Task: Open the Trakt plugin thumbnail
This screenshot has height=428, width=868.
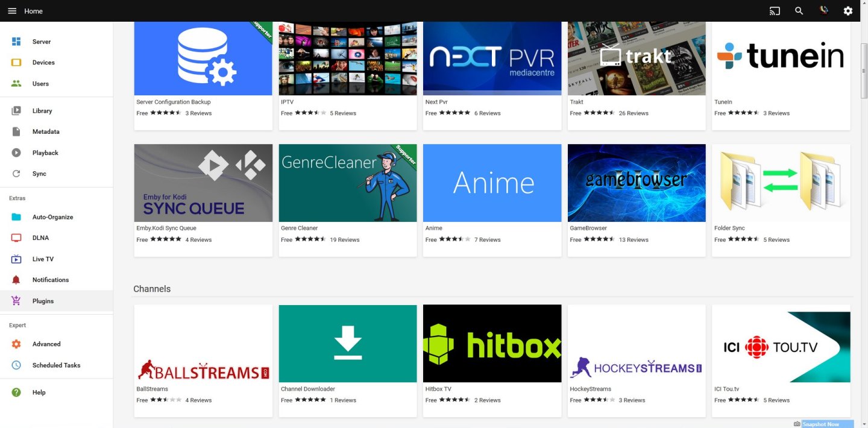Action: [x=637, y=58]
